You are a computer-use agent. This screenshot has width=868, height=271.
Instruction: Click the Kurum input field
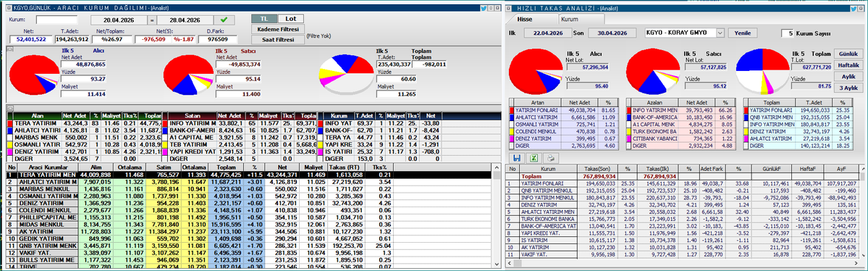coord(56,20)
